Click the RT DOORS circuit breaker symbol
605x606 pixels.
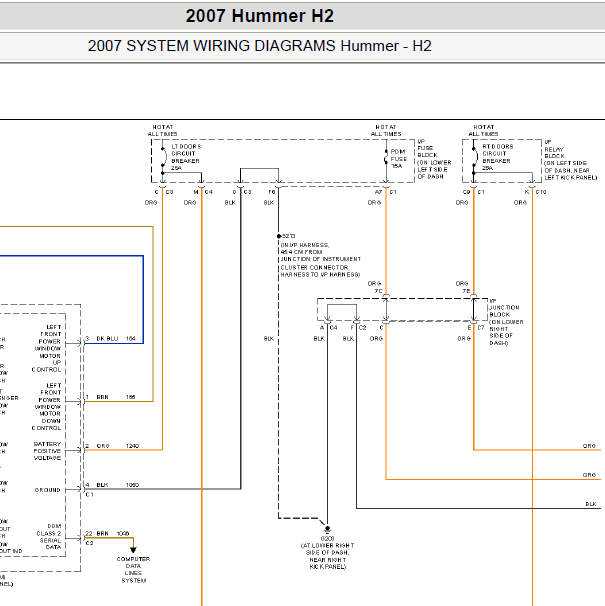pos(474,157)
